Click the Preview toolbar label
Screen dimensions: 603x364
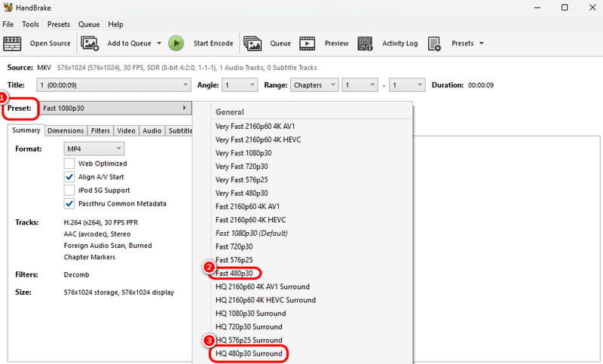point(336,44)
